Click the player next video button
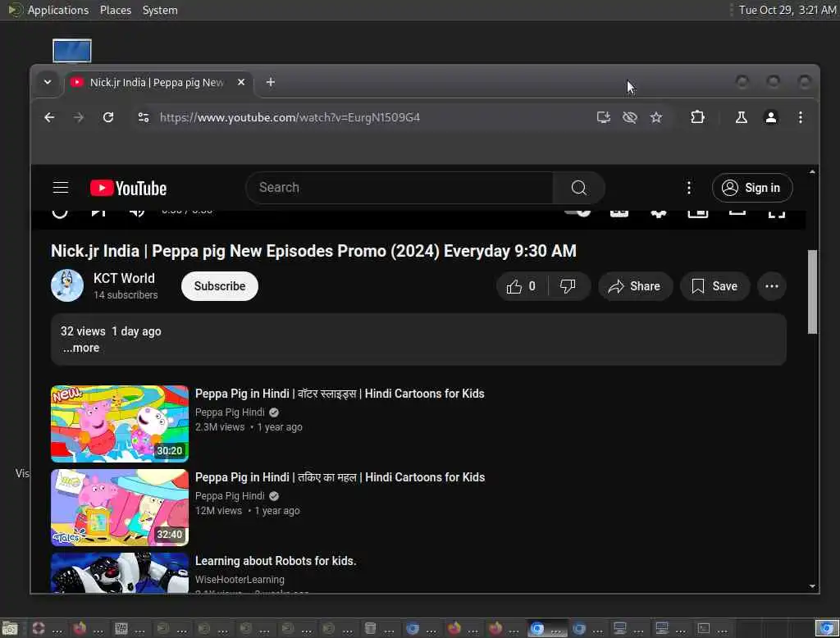 [98, 214]
